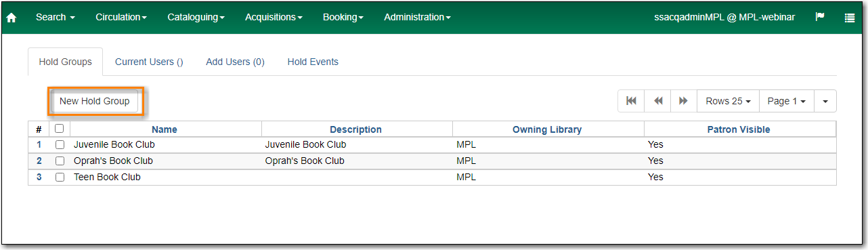
Task: Sort by the Name column header
Action: click(165, 129)
